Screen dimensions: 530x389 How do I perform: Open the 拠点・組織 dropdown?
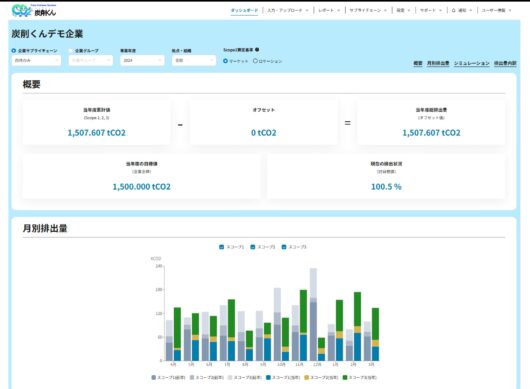coord(194,60)
